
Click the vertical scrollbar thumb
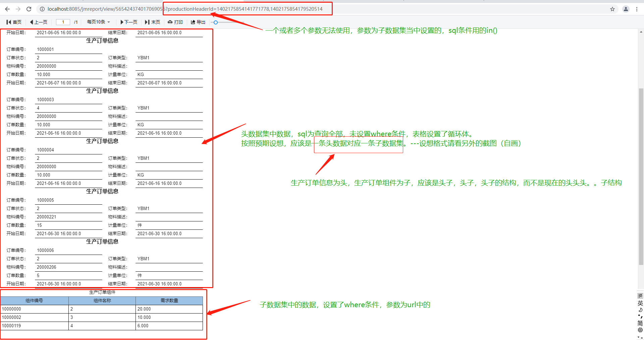[641, 177]
